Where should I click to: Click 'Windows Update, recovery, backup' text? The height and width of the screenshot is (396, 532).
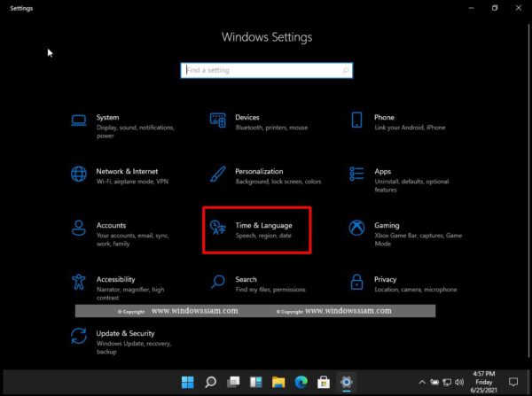pos(134,347)
